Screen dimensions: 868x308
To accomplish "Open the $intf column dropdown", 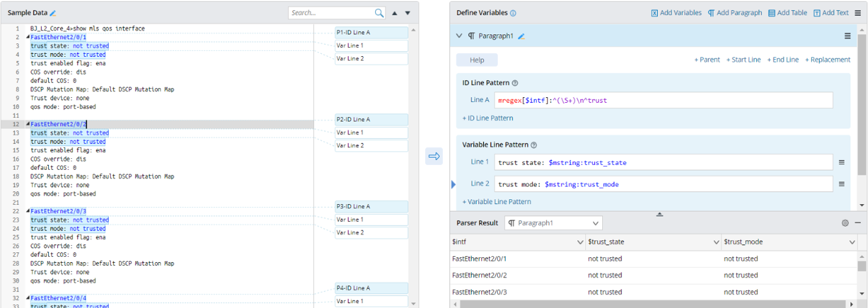I will (580, 243).
